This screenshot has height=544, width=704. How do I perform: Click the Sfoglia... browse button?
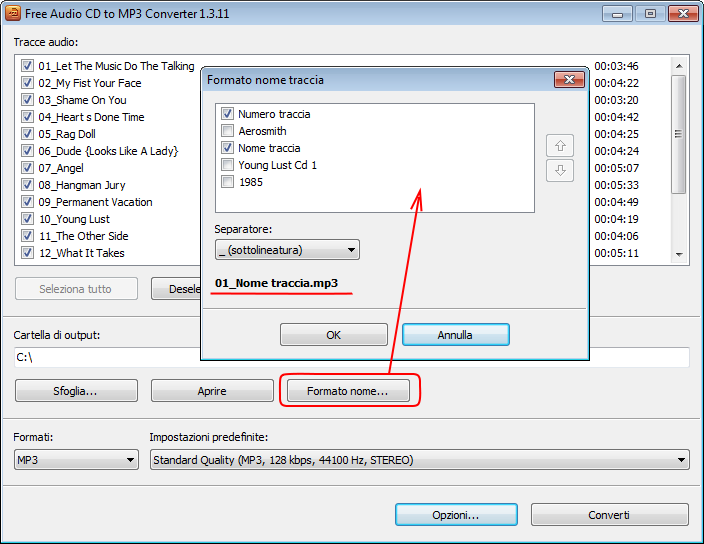(76, 391)
